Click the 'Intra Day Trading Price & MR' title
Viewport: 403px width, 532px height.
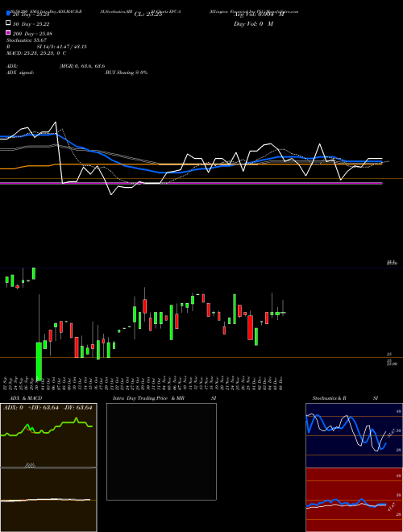[x=148, y=398]
